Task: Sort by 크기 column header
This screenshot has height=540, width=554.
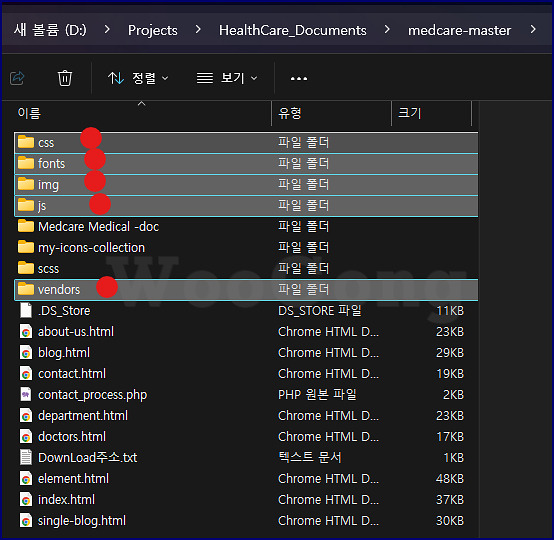Action: click(x=409, y=113)
